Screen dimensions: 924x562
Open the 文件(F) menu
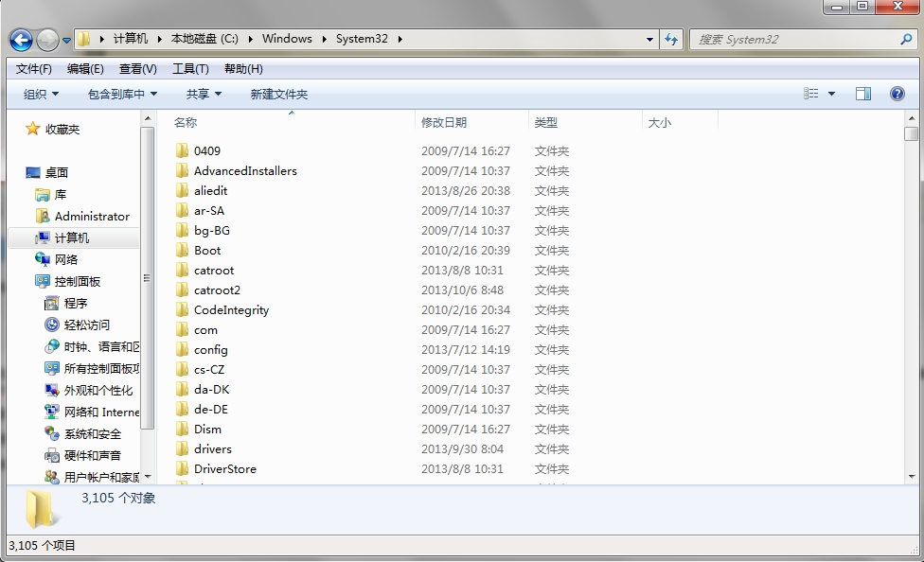click(34, 68)
